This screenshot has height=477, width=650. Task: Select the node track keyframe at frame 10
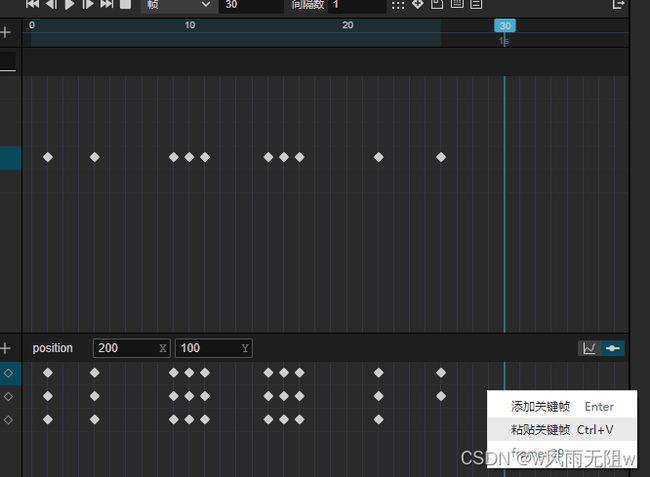(x=189, y=157)
